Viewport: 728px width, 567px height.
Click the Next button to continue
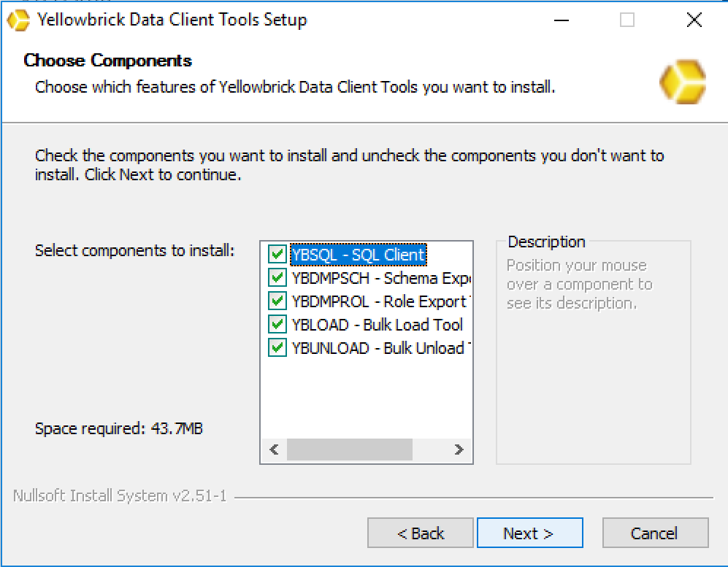coord(530,533)
